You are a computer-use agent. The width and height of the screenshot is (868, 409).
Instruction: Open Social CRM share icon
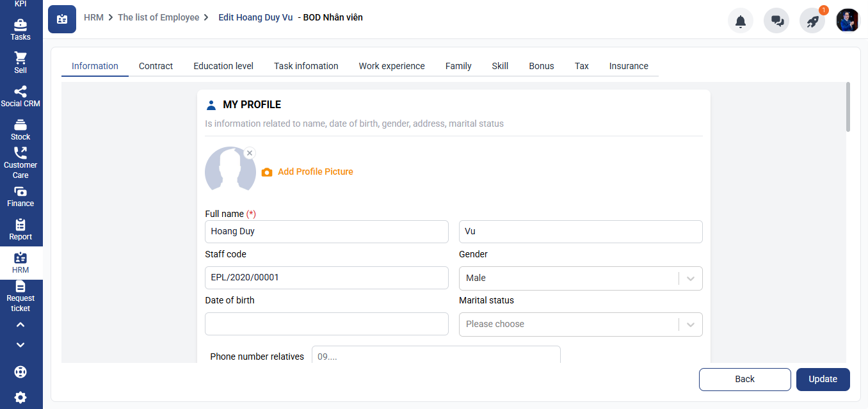point(20,92)
